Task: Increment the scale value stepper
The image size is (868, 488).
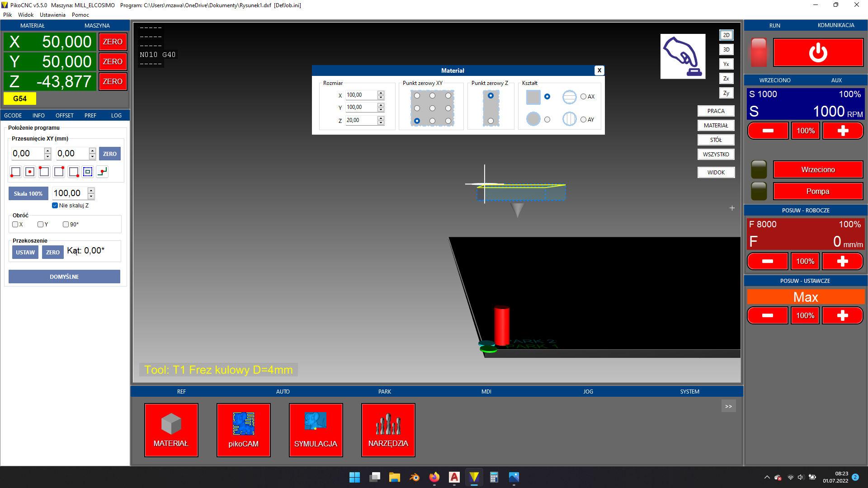Action: pos(91,190)
